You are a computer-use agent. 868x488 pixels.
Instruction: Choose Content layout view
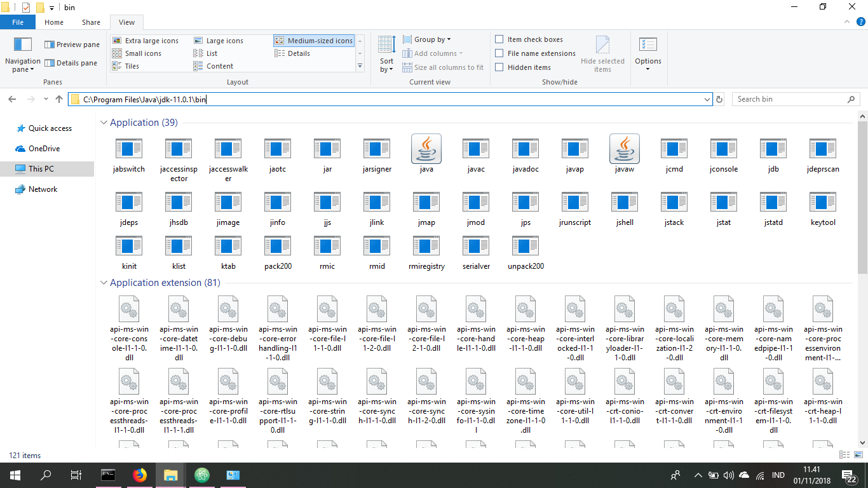point(214,66)
